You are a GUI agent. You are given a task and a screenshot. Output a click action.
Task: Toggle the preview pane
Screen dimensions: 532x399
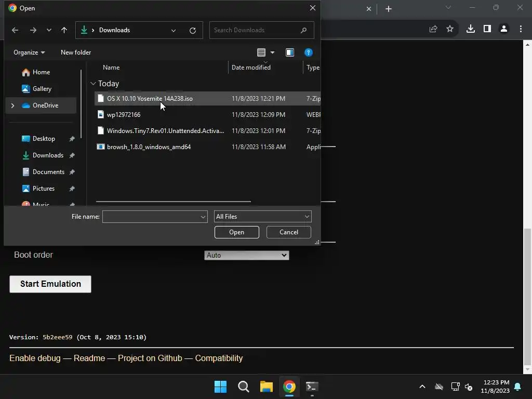(290, 52)
